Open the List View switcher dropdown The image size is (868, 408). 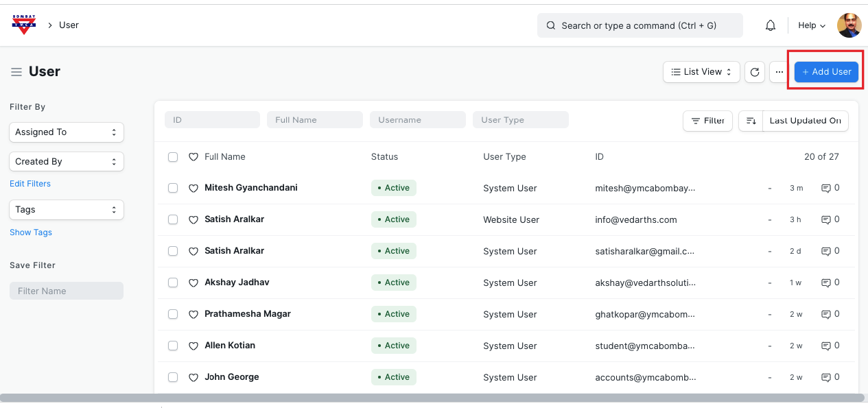tap(701, 72)
